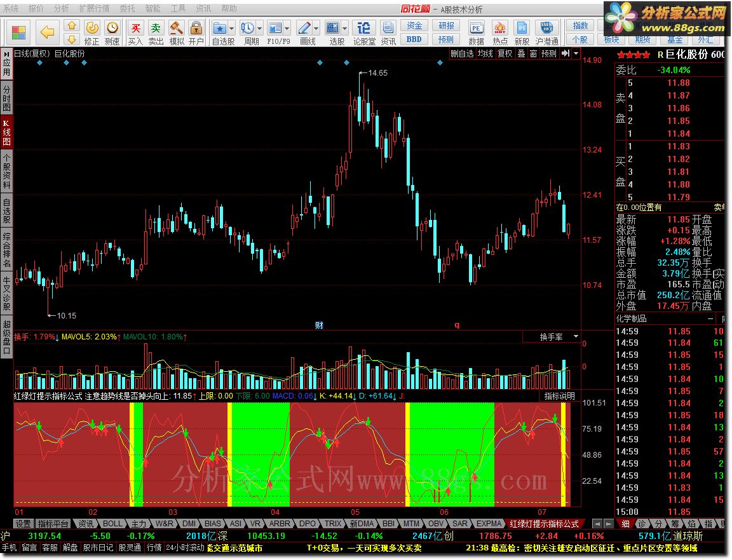Toggle the 复权 price adjustment option
The image size is (732, 560).
pos(505,53)
